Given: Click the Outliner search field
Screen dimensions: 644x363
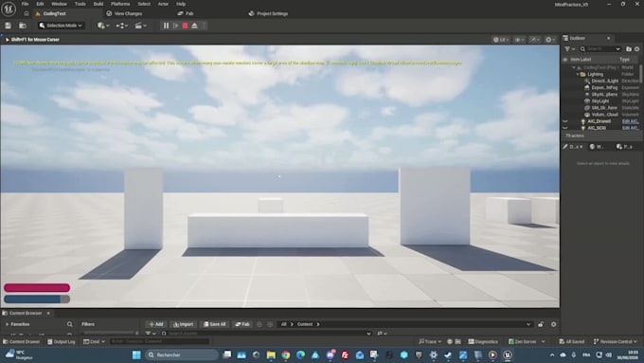Looking at the screenshot, I should tap(600, 49).
